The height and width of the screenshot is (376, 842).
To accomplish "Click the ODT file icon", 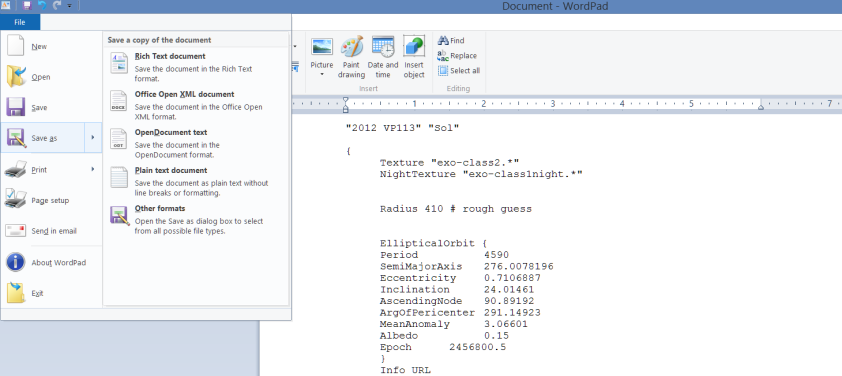I will click(119, 139).
